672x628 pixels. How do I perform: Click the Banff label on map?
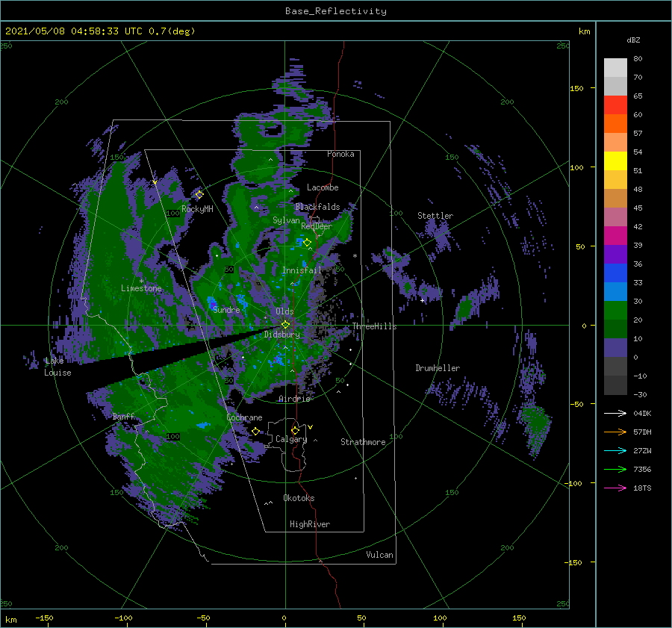123,416
